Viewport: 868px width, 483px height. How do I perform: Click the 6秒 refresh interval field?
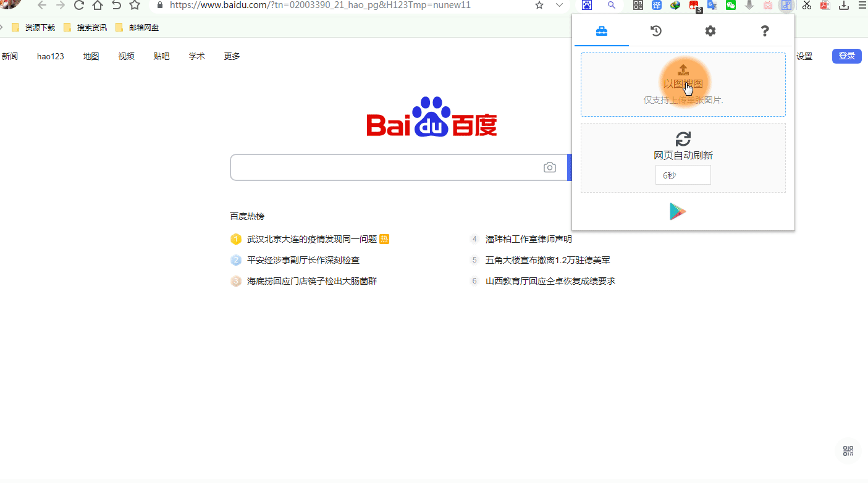(683, 175)
